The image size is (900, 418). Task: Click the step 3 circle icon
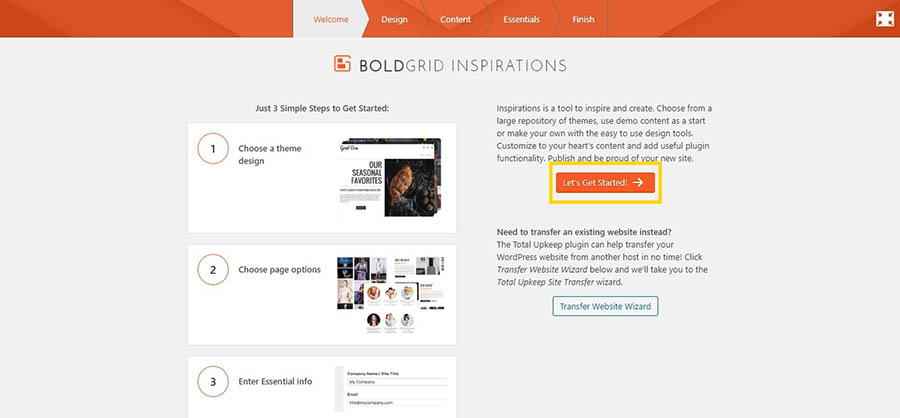click(x=213, y=381)
